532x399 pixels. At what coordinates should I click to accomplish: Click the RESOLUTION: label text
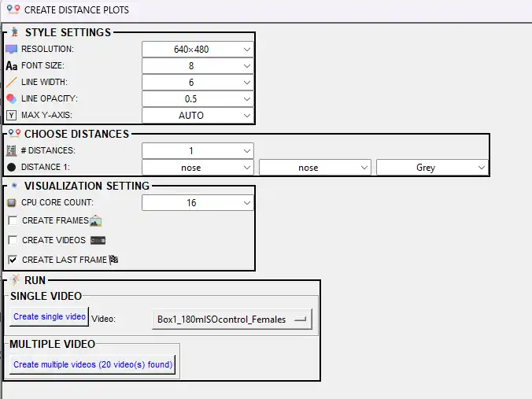47,50
